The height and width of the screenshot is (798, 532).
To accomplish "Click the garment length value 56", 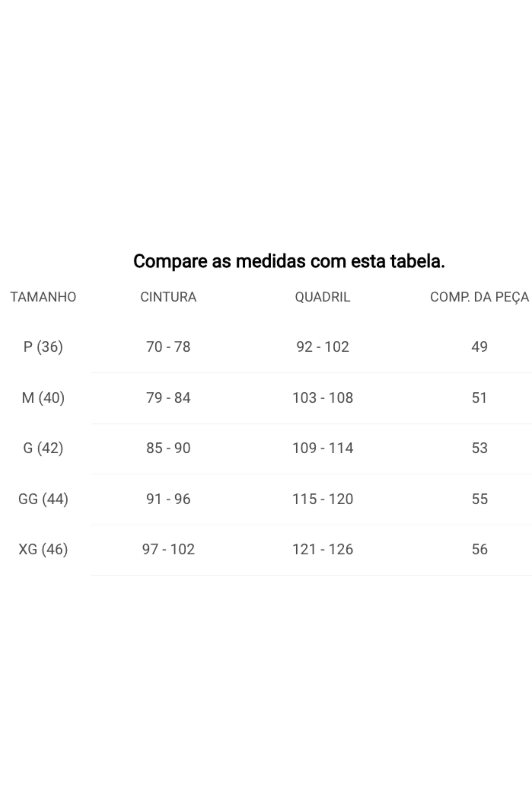I will [479, 549].
